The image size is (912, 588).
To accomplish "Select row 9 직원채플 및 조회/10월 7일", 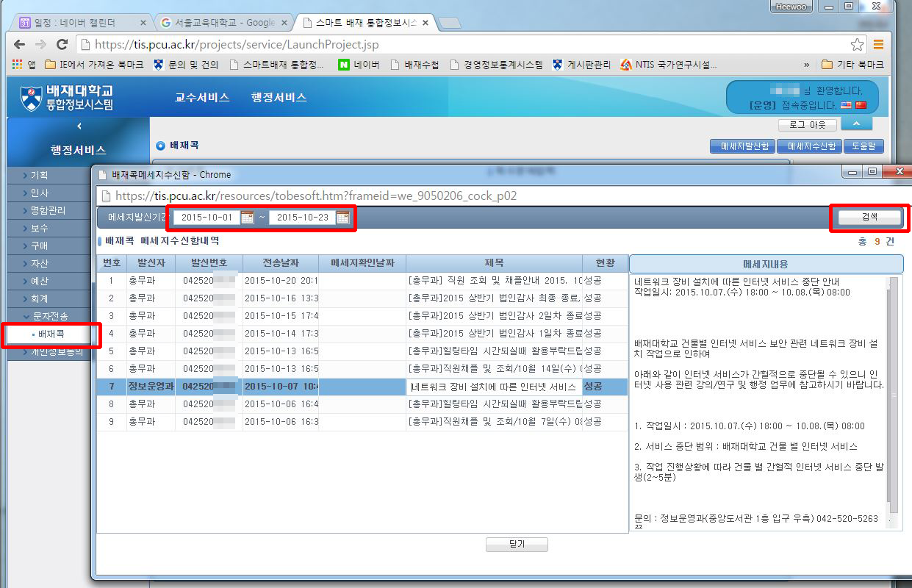I will [x=362, y=421].
